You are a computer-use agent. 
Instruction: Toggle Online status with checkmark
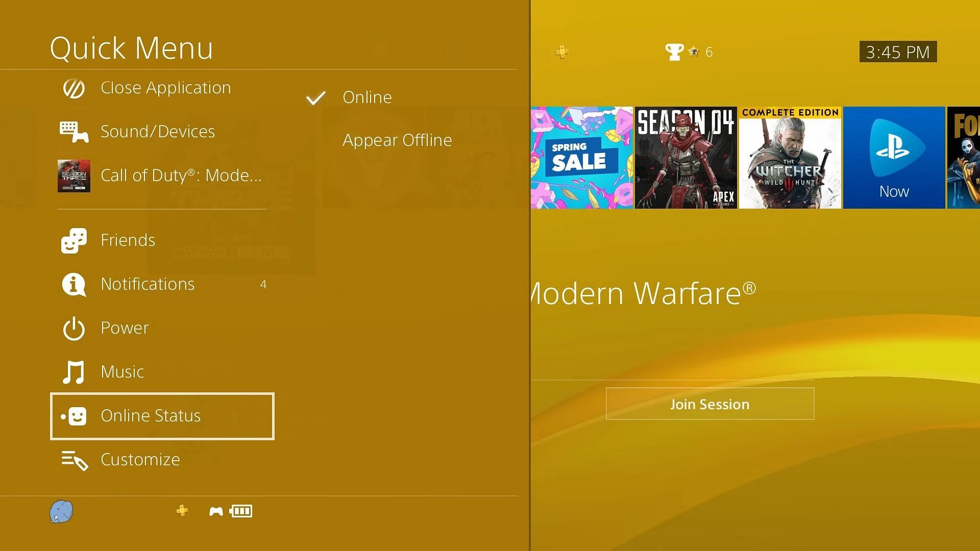(x=366, y=97)
